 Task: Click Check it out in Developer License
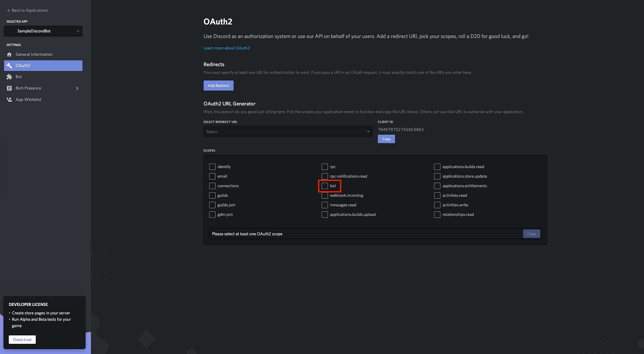(x=22, y=340)
